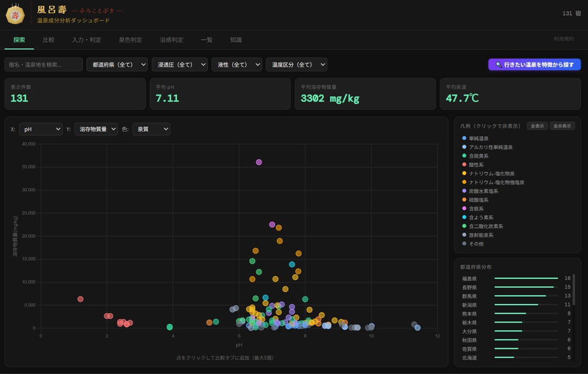
Task: Open the 知識 tab
Action: [236, 40]
